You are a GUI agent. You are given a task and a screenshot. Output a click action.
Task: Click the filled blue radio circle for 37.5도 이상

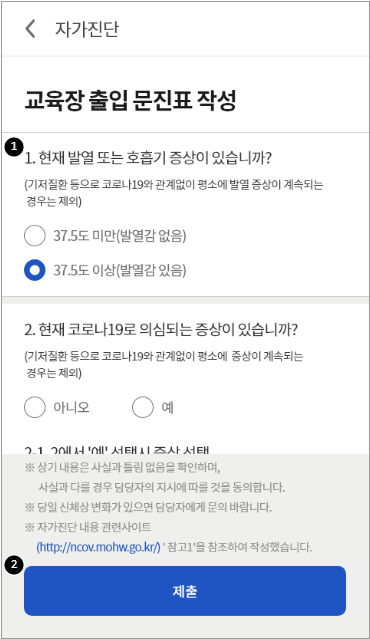[x=35, y=270]
